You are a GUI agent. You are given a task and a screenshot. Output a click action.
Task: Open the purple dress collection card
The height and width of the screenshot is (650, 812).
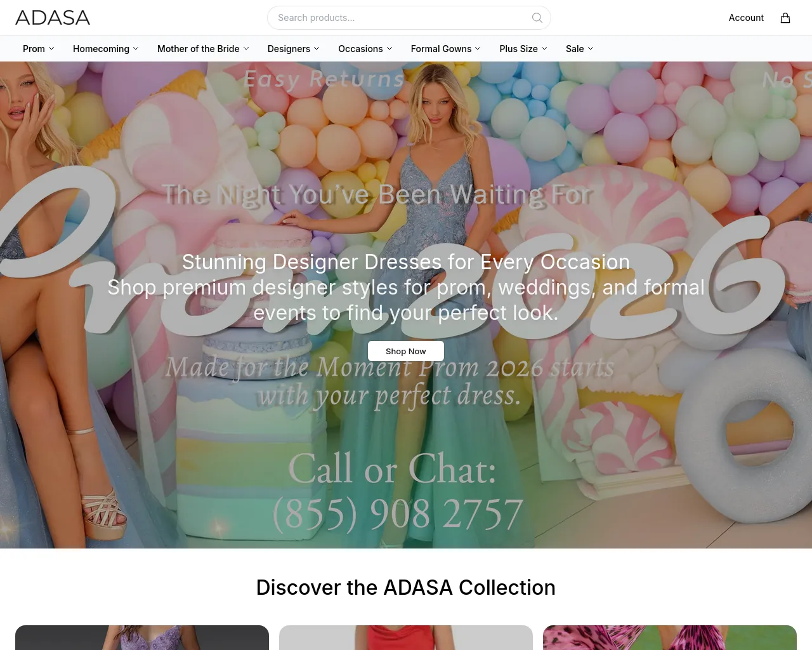point(142,637)
